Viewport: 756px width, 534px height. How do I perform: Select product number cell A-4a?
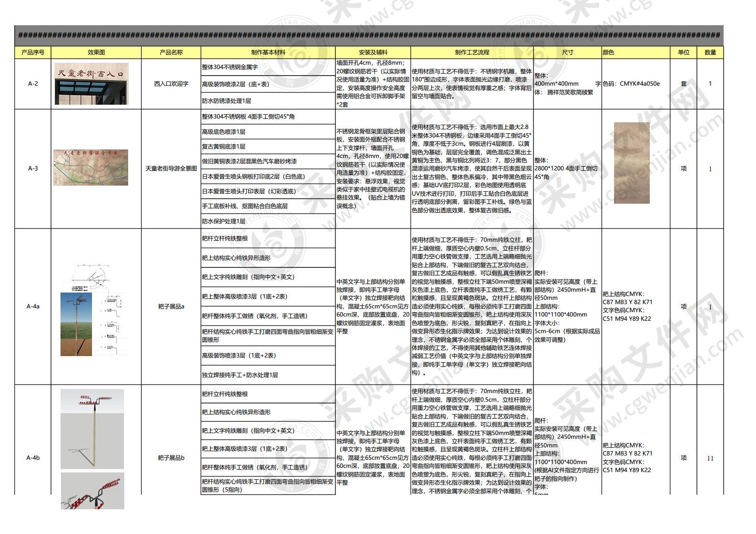point(33,307)
